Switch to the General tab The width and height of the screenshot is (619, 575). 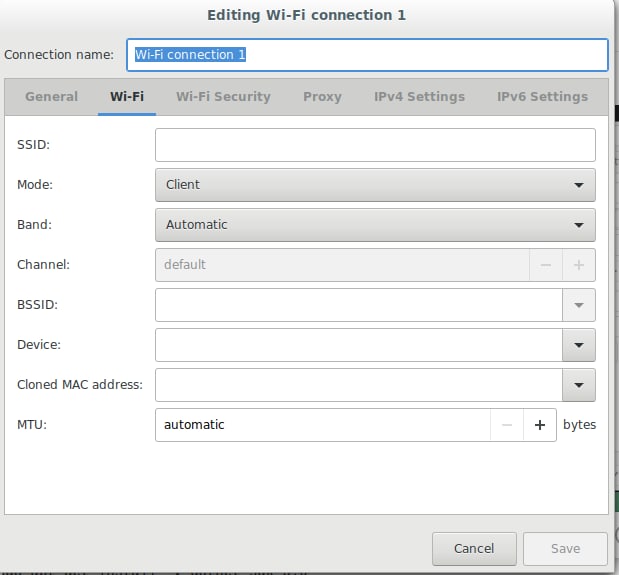pos(51,97)
